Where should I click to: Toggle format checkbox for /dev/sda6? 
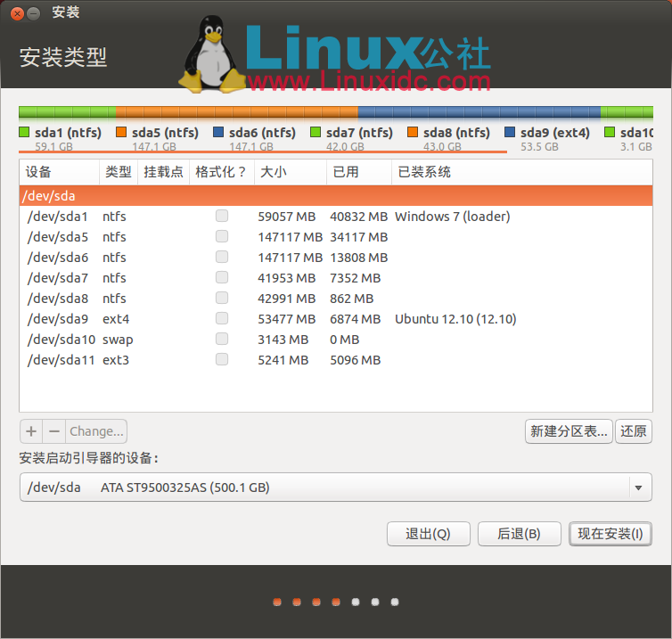click(x=222, y=257)
